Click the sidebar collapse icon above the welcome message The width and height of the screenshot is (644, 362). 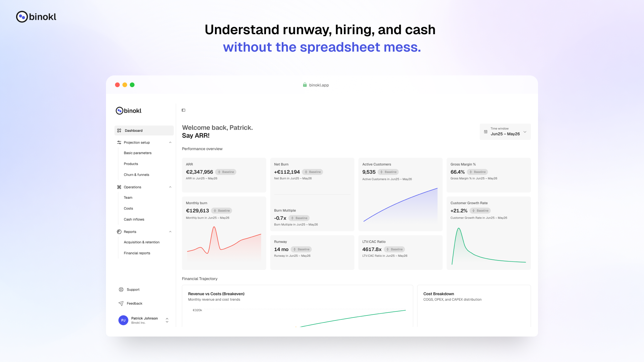point(183,110)
